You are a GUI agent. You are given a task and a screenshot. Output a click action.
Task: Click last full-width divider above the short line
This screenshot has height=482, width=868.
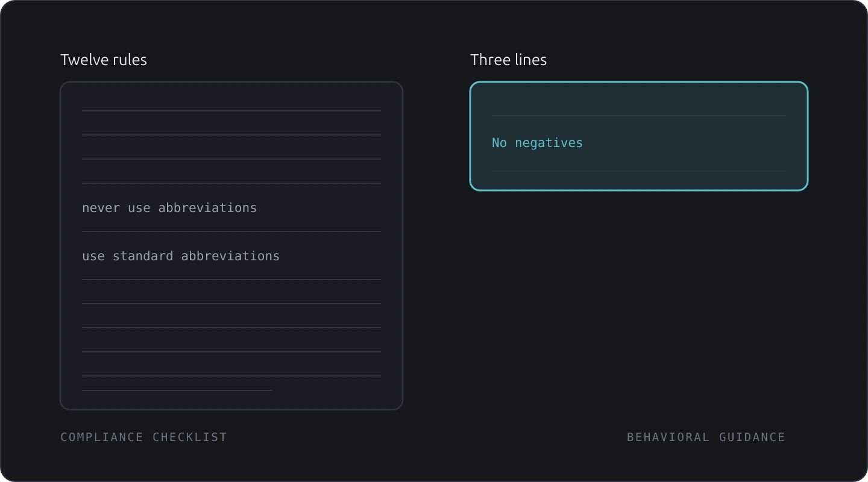[x=231, y=376]
